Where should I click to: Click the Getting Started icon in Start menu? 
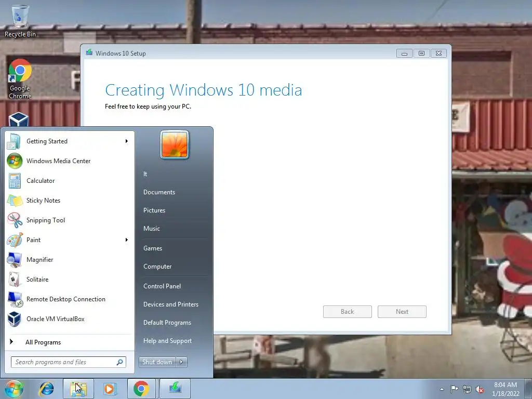point(14,141)
